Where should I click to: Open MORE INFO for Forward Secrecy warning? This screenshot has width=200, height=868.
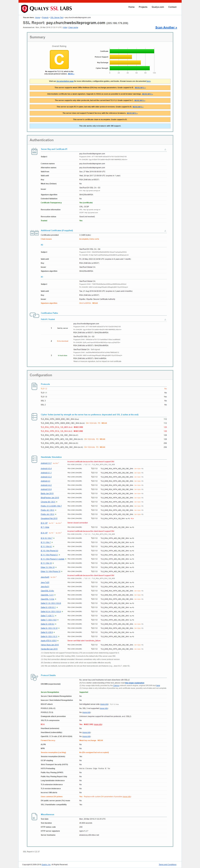click(132, 113)
